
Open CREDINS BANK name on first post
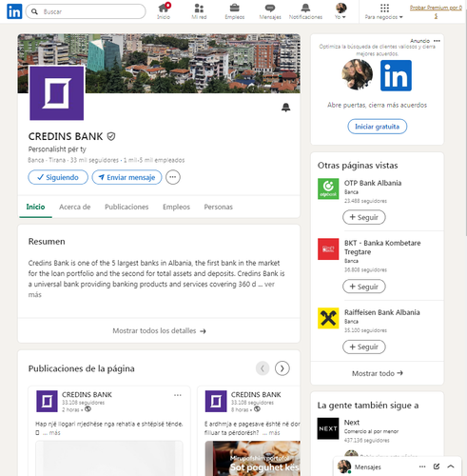pyautogui.click(x=87, y=395)
